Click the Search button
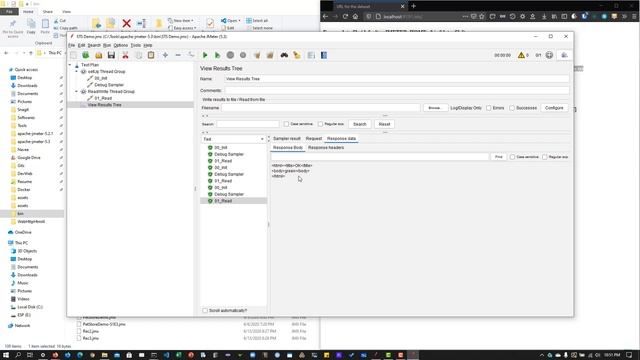 360,124
